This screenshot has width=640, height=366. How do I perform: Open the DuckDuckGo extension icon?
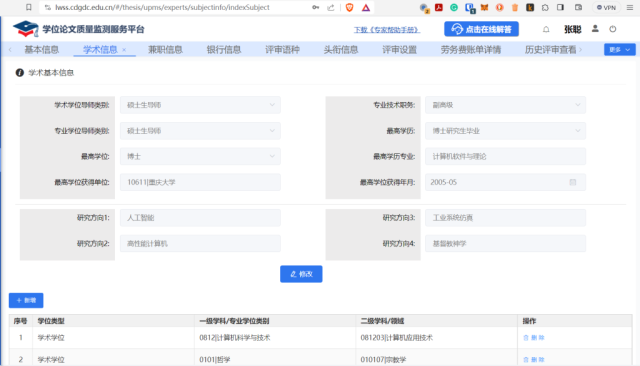500,7
